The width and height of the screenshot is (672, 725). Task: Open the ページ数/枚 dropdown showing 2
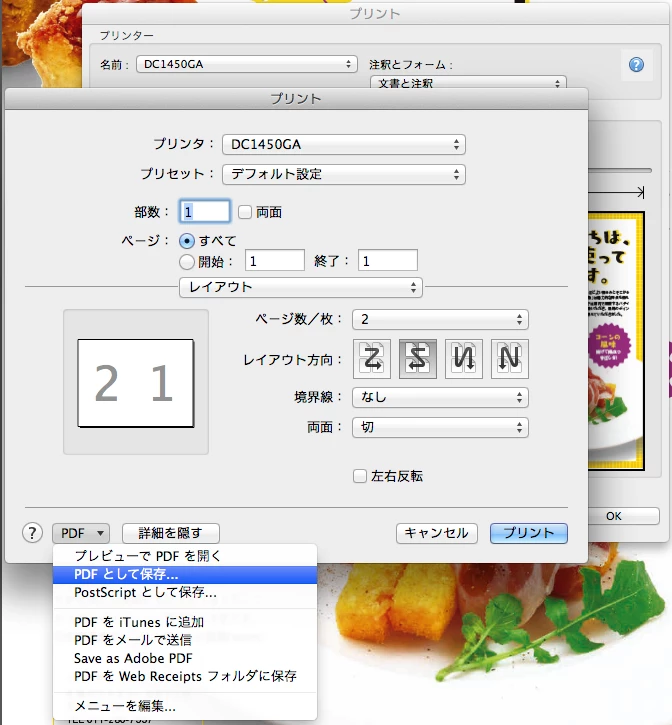440,319
